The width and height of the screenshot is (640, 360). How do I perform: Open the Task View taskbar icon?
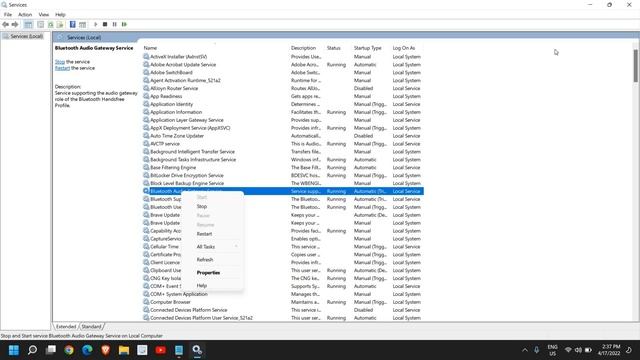[x=51, y=350]
